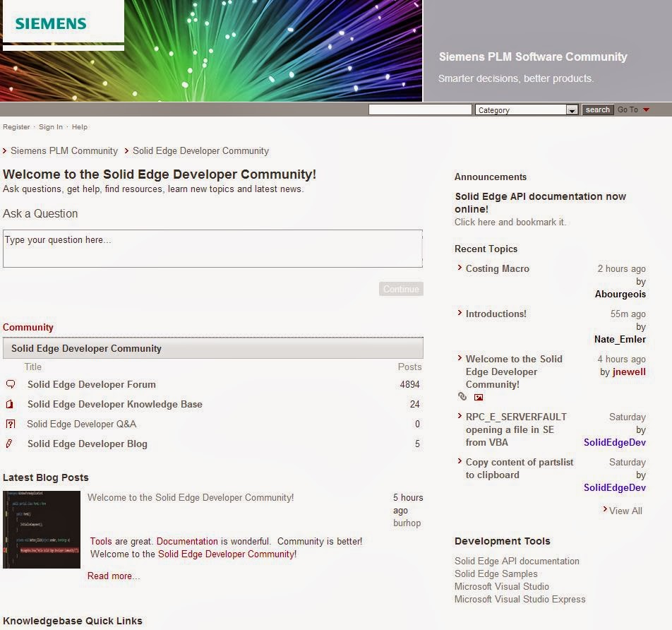Click the Blog pencil icon
672x630 pixels.
[9, 444]
